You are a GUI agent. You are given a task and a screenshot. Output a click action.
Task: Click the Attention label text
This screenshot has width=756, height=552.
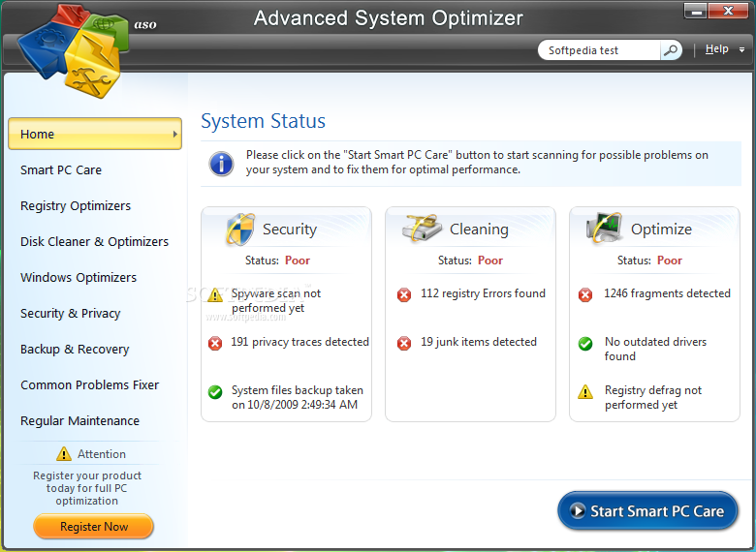coord(102,454)
